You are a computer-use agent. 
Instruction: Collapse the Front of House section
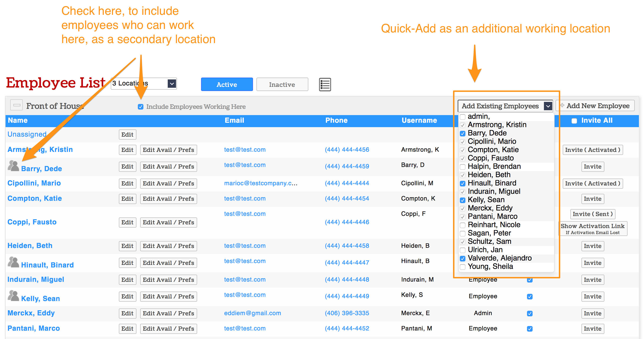tap(16, 105)
